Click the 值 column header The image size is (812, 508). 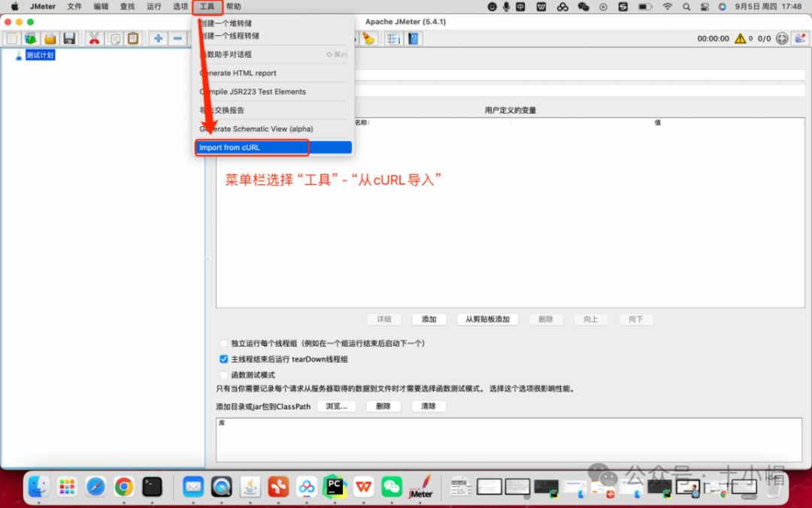click(657, 122)
